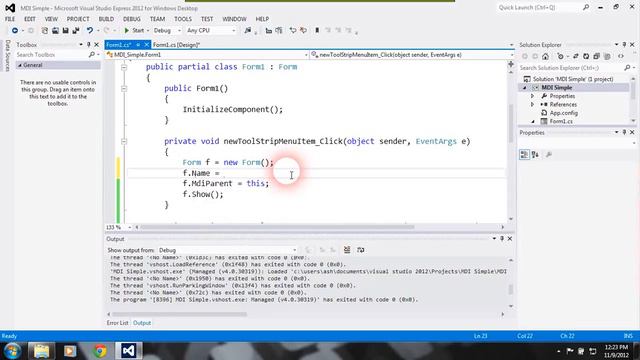
Task: Open the FILE menu
Action: click(x=10, y=19)
